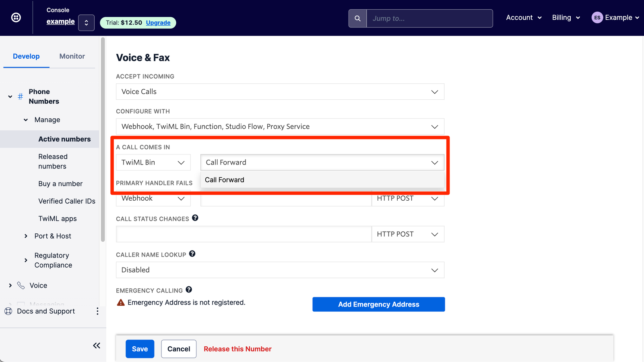
Task: Click the warning triangle near Emergency Address message
Action: (x=120, y=302)
